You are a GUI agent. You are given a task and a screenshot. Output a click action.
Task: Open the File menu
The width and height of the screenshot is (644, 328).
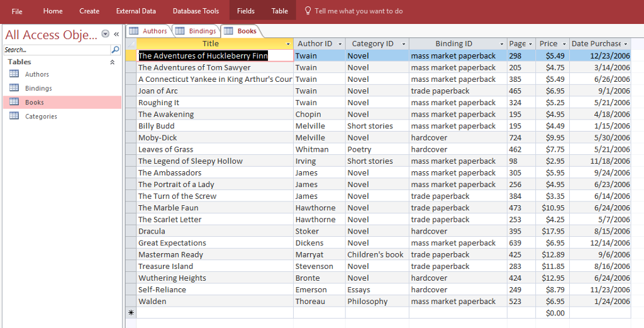[x=17, y=11]
